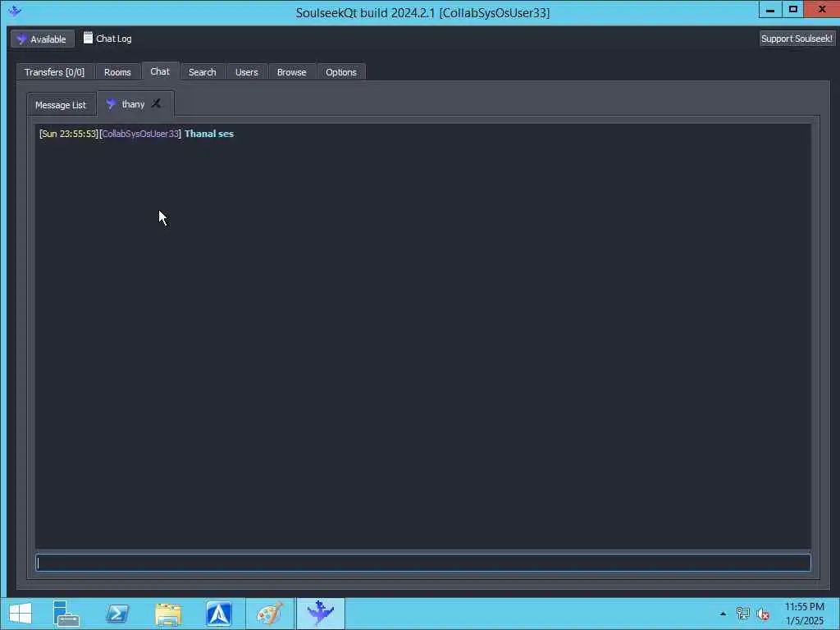840x630 pixels.
Task: Click the Chat Log notepad icon
Action: tap(88, 38)
